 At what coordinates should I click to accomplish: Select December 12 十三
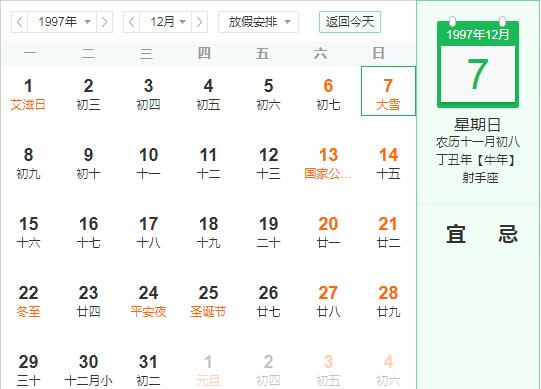[x=268, y=163]
